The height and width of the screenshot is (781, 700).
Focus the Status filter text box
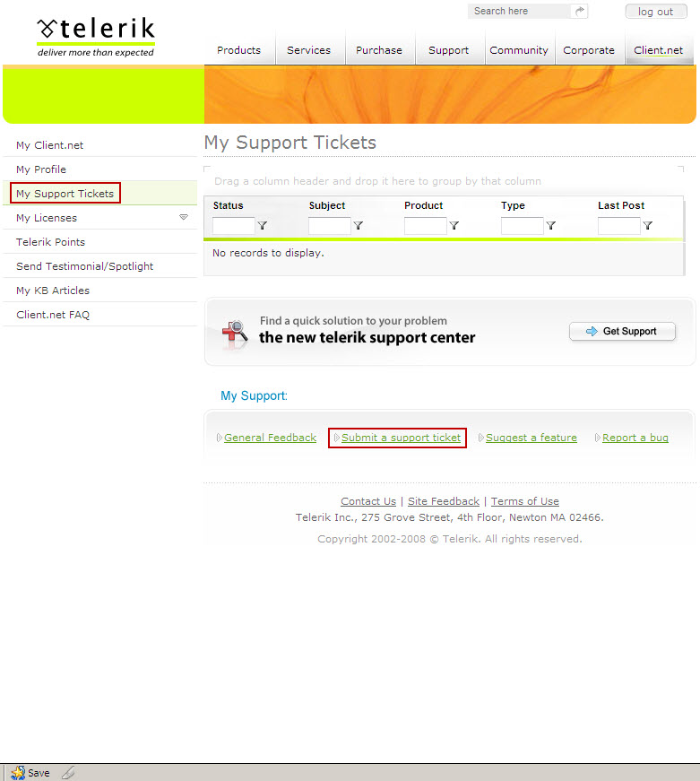[x=234, y=226]
